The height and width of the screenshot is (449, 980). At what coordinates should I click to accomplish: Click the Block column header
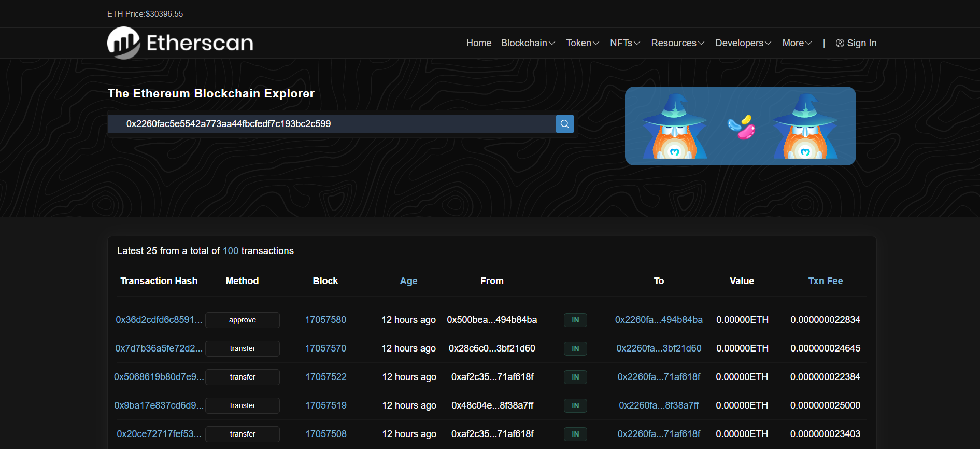coord(325,281)
